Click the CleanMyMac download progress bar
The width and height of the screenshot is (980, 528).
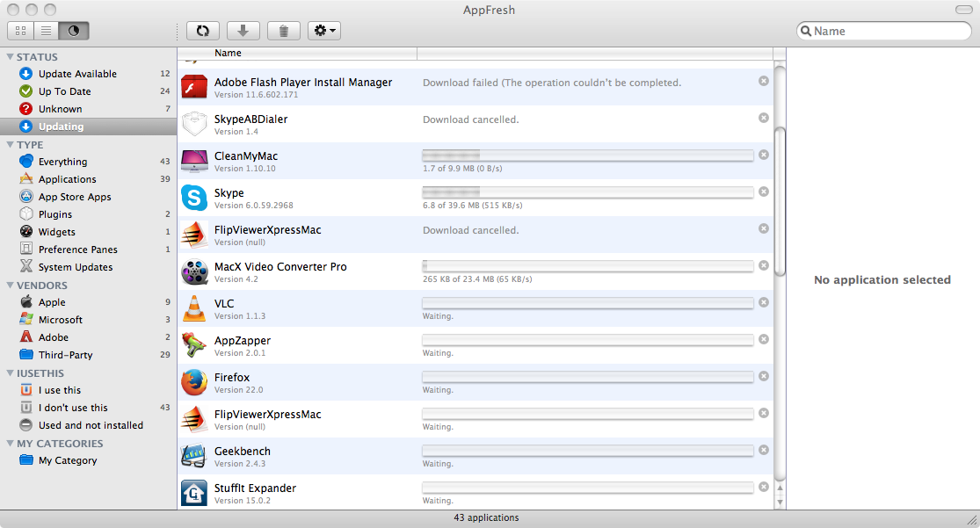click(587, 156)
